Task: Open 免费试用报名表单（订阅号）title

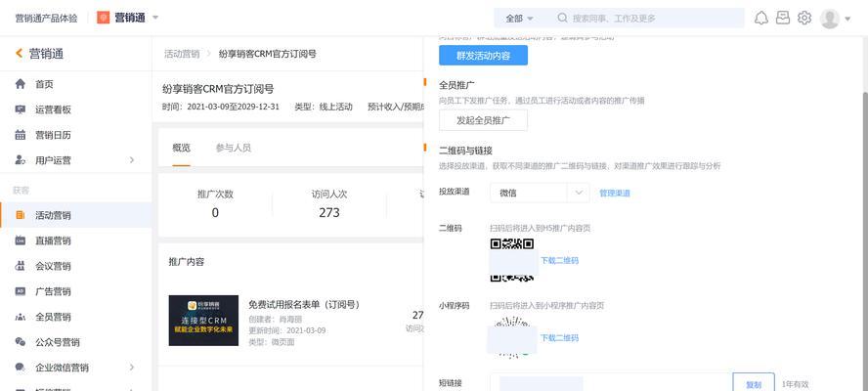Action: [x=304, y=305]
